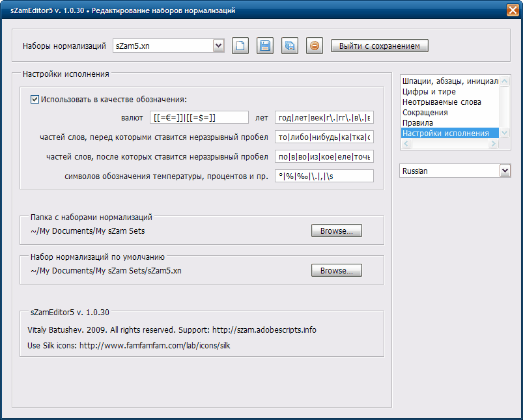Duplicate the normalization set via copy icon

pyautogui.click(x=290, y=46)
